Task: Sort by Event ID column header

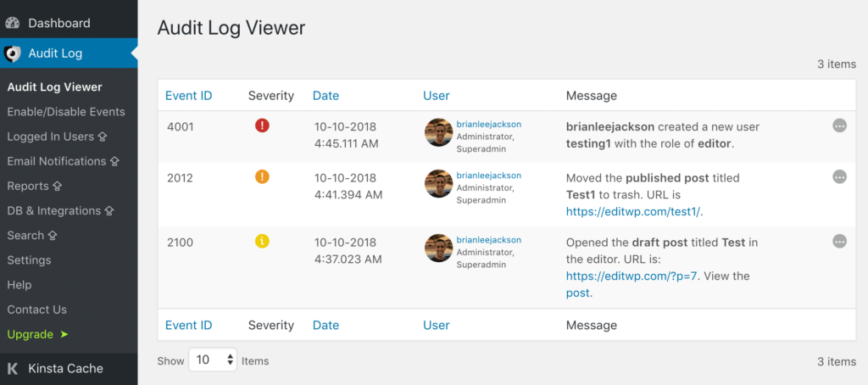Action: [188, 96]
